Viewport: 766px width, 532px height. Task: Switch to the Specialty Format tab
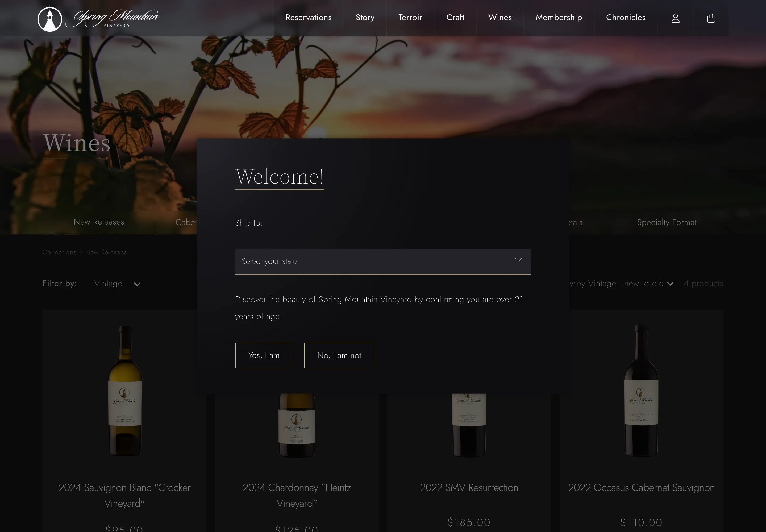tap(667, 222)
